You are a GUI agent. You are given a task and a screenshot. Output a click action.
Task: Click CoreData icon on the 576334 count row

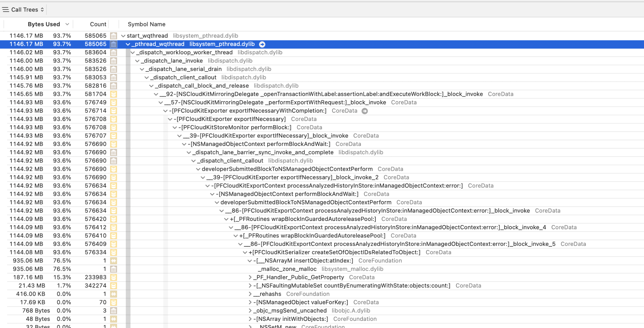pos(113,252)
